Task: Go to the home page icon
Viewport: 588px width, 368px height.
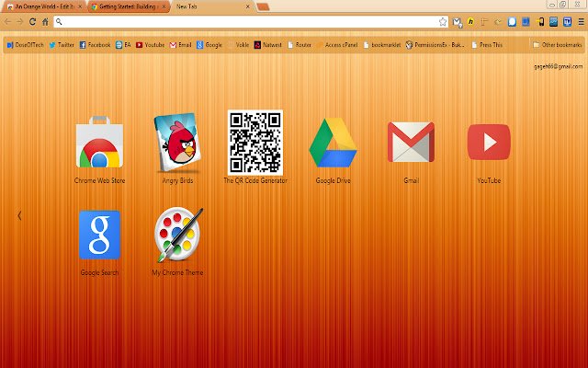Action: 45,22
